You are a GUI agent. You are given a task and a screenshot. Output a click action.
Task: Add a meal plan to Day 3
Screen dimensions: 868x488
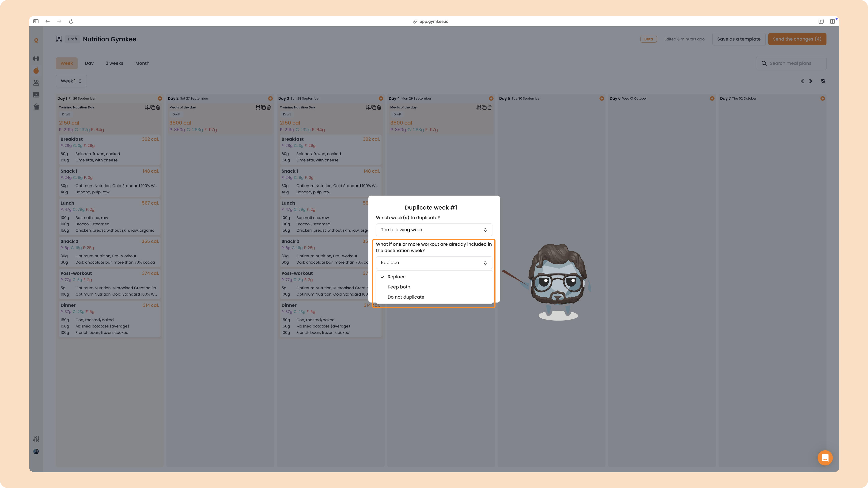point(381,98)
